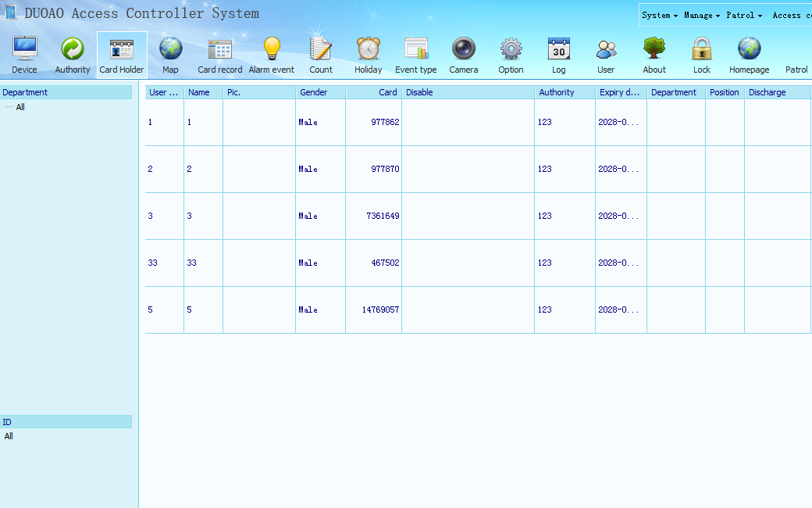The height and width of the screenshot is (508, 812).
Task: Select All under the ID panel
Action: 9,436
